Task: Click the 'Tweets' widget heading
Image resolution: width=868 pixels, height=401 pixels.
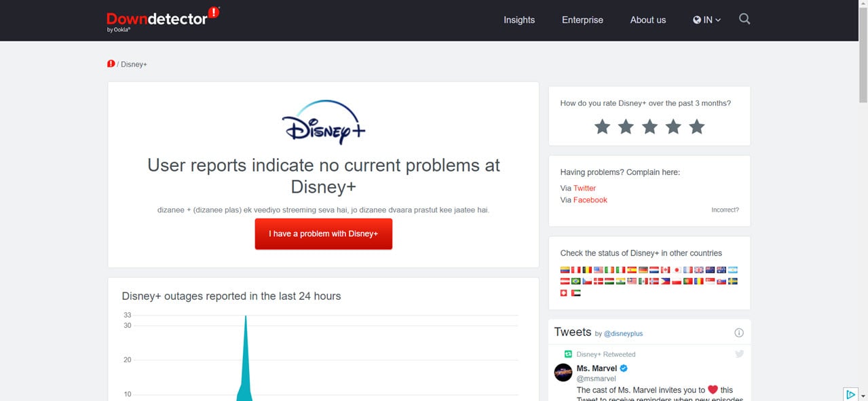Action: 573,332
